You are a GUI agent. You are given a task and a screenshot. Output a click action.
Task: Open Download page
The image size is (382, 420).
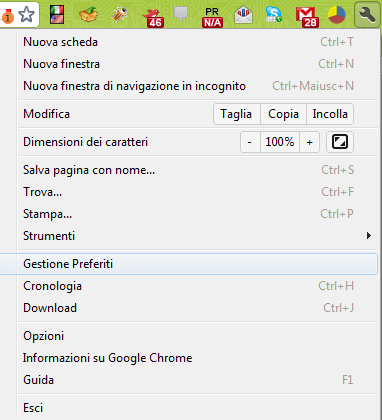click(197, 308)
